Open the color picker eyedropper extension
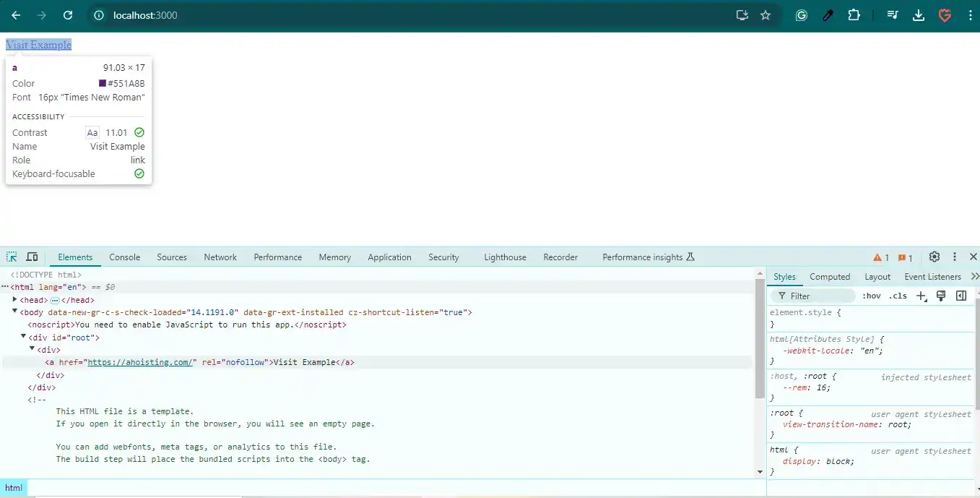This screenshot has width=980, height=498. tap(828, 15)
